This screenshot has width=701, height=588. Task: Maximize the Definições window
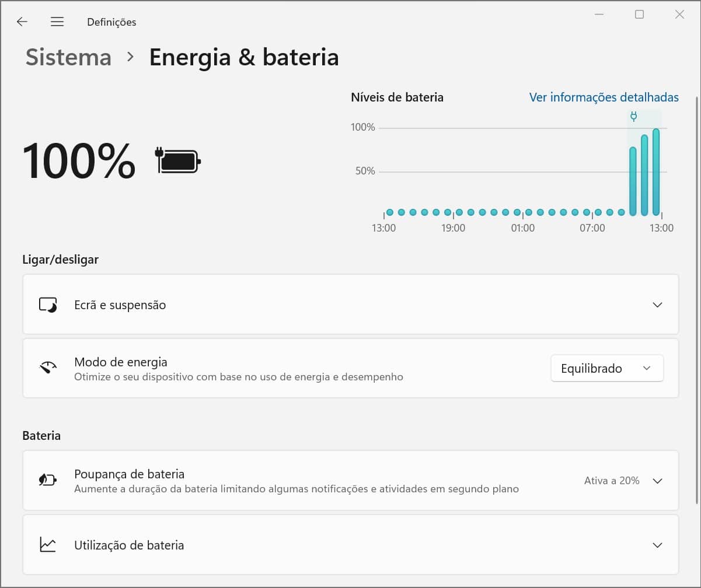tap(639, 15)
